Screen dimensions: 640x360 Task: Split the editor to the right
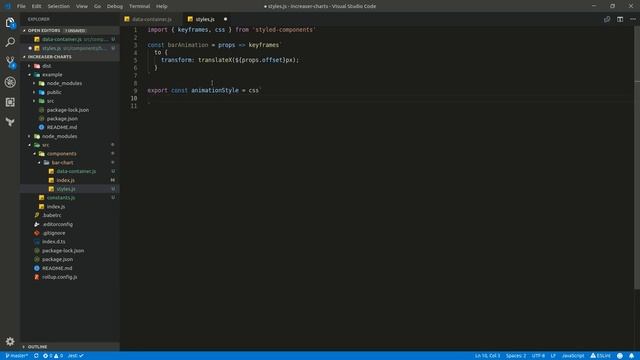point(620,19)
